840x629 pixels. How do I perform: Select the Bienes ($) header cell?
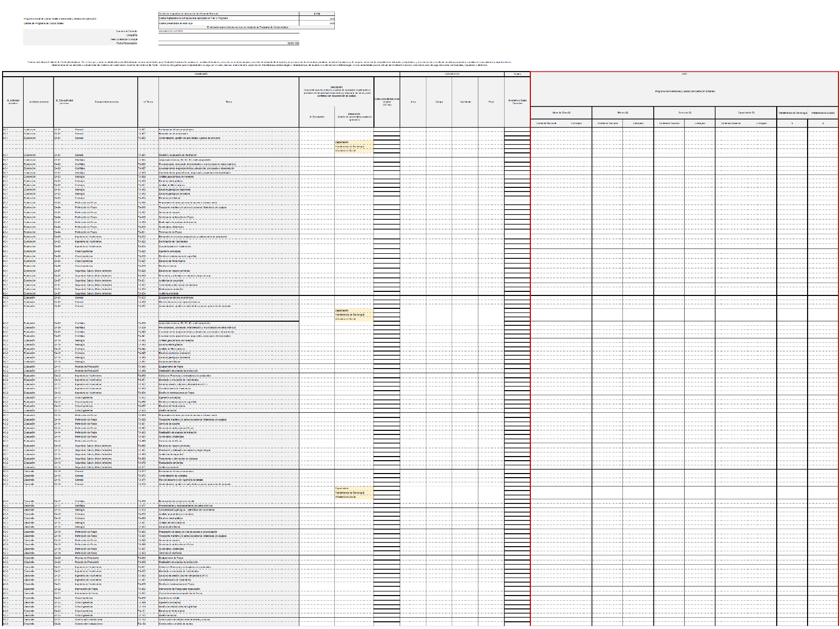coord(622,112)
